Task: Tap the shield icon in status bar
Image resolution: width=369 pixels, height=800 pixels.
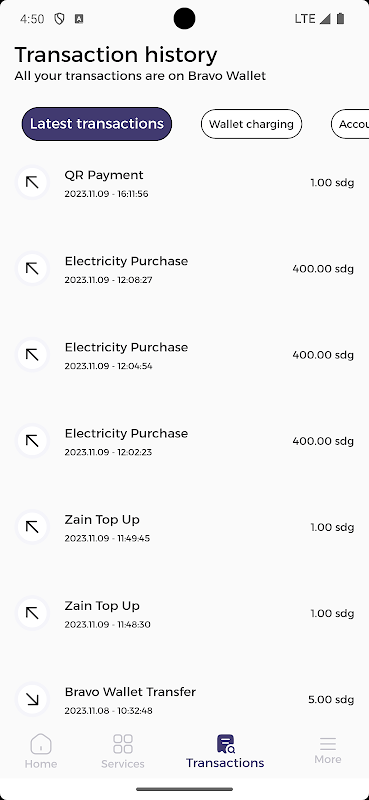Action: [60, 19]
